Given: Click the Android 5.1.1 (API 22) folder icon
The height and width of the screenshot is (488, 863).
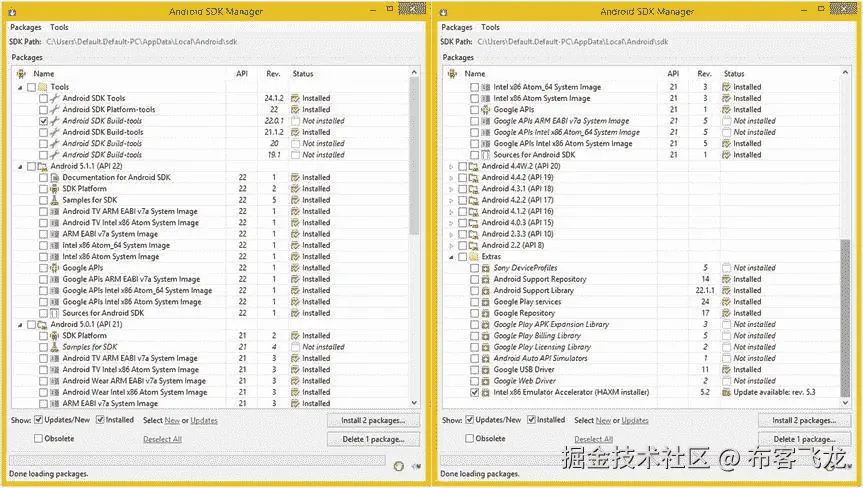Looking at the screenshot, I should click(42, 166).
